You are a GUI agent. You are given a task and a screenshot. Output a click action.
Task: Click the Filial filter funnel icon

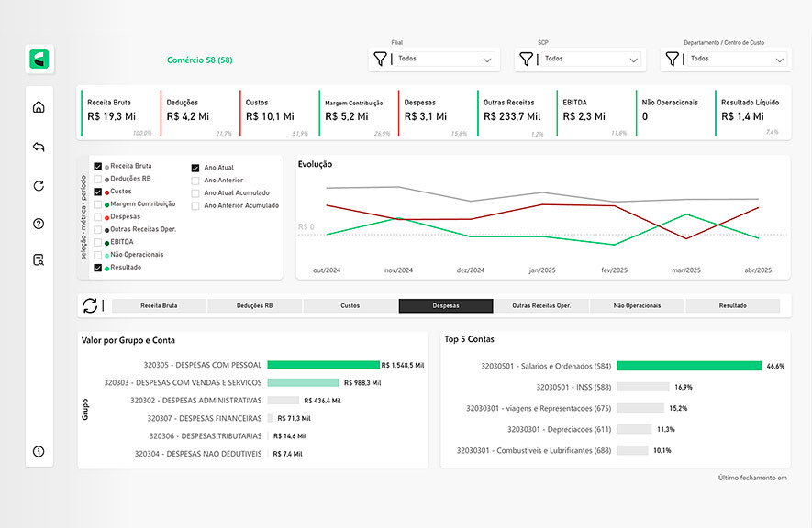(x=380, y=60)
